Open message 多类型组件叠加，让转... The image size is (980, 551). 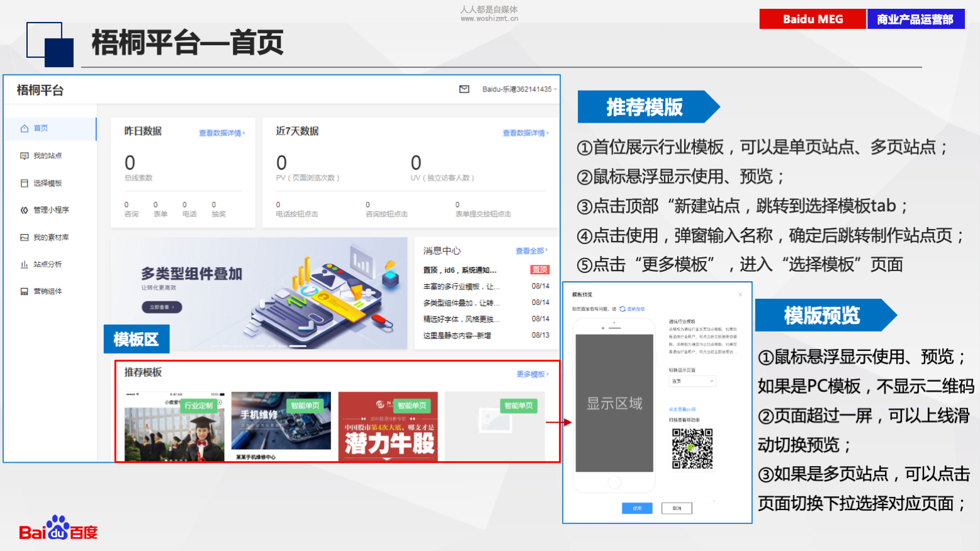tap(461, 303)
